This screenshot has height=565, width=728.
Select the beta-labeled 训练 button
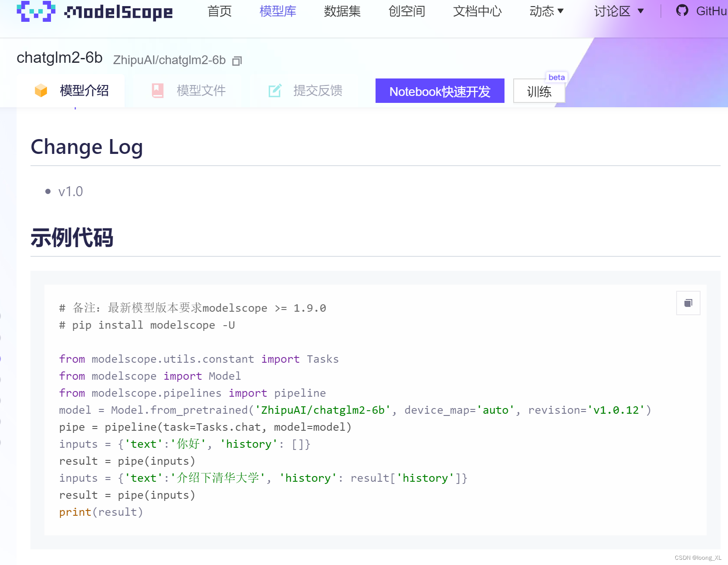[x=539, y=92]
